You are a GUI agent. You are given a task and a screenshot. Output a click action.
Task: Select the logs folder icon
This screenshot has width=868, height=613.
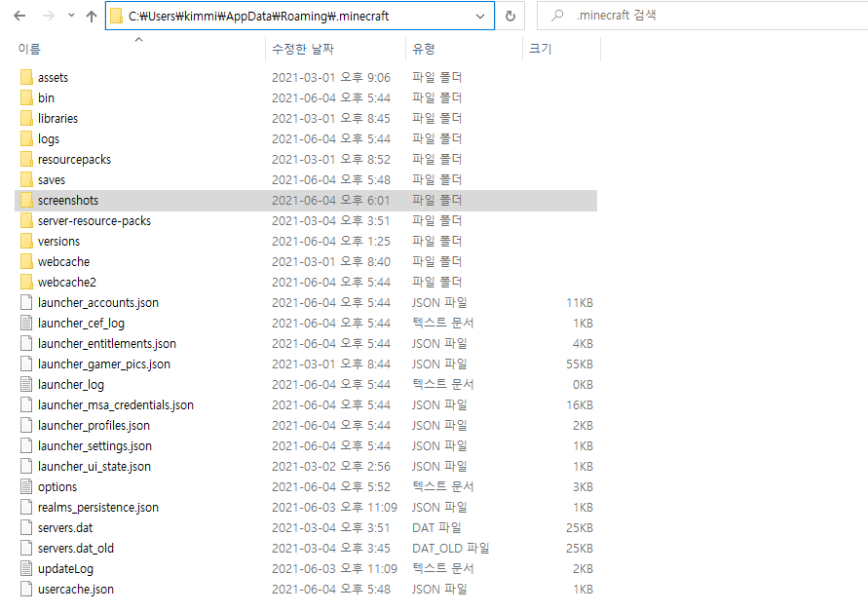point(26,139)
